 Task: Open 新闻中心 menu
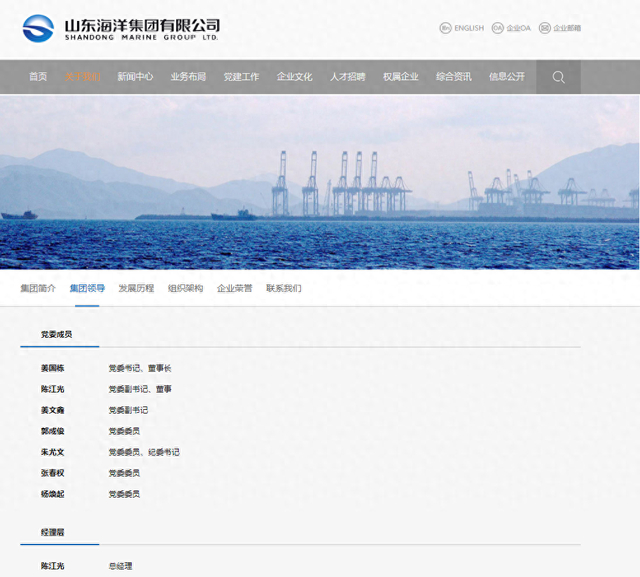pyautogui.click(x=135, y=77)
